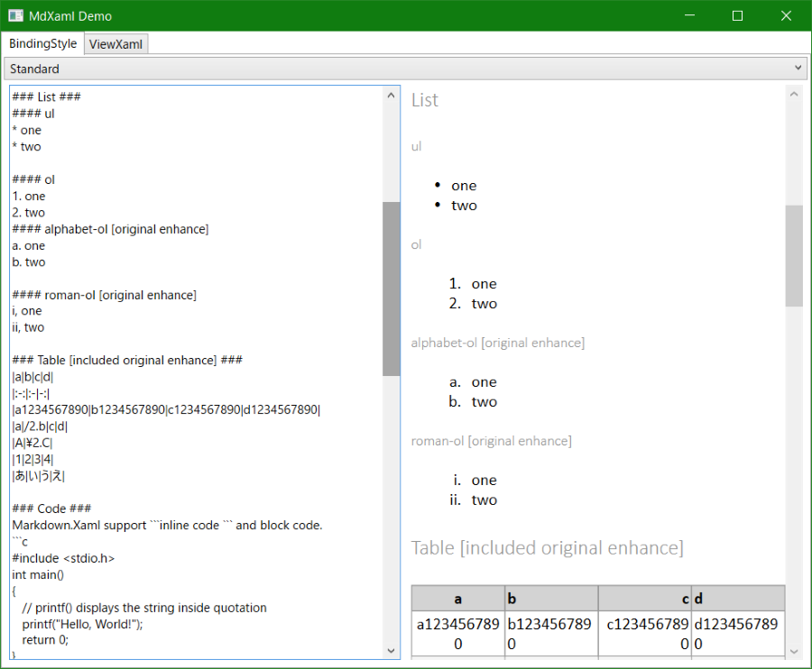Click 'alphabet-ol [original enhance]' heading in preview
812x669 pixels.
[498, 343]
